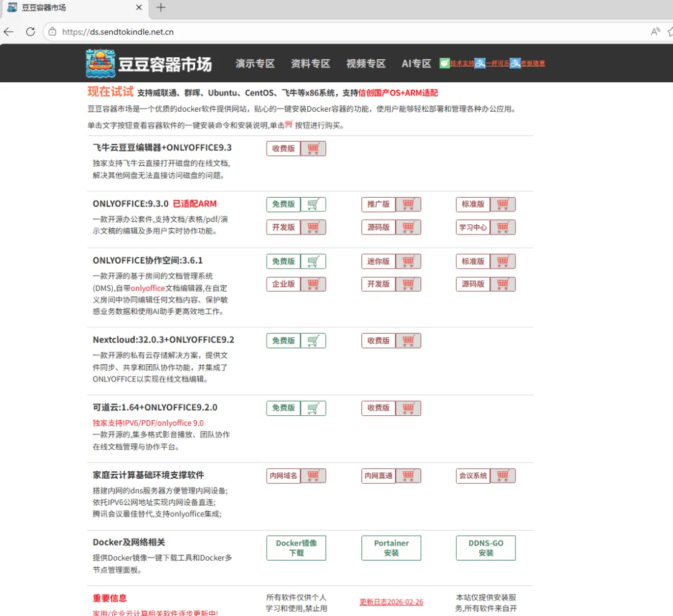Open 资料专区 in navigation

coord(310,64)
